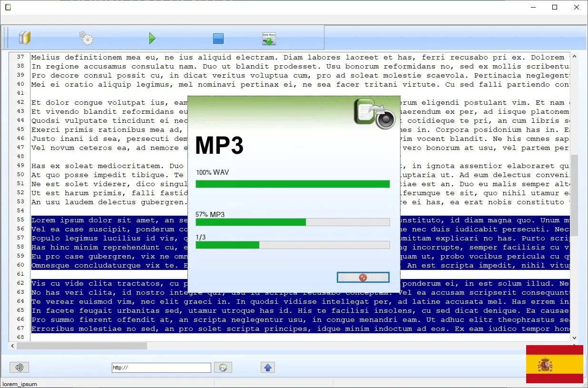Click the 100% WAV progress bar
588x388 pixels.
pyautogui.click(x=293, y=184)
